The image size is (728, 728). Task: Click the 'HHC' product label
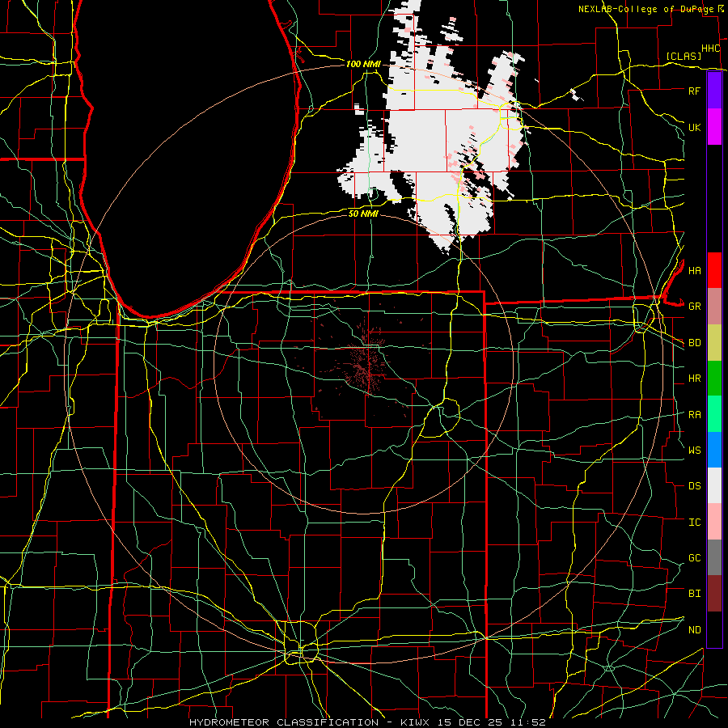(710, 49)
